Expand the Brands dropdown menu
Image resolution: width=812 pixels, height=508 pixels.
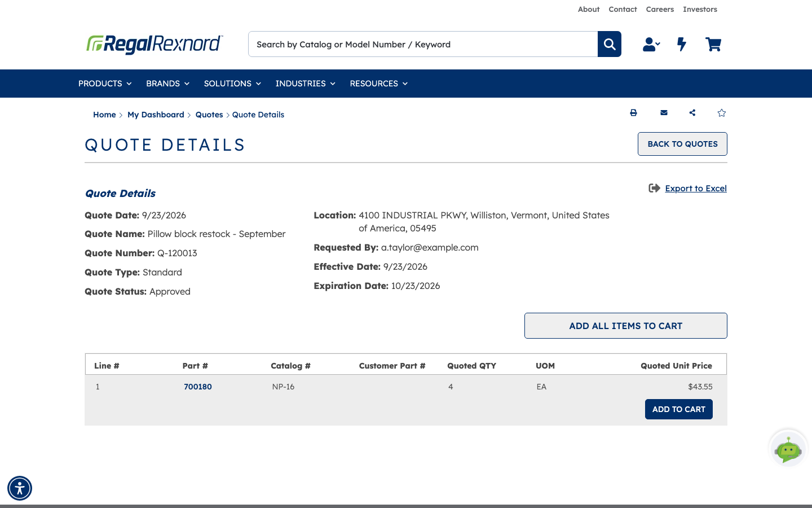[167, 84]
